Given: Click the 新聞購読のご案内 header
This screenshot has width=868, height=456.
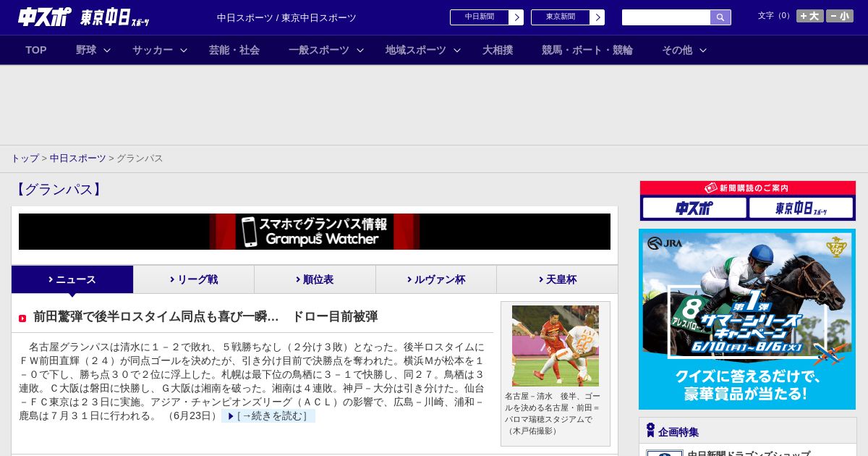Looking at the screenshot, I should [x=748, y=188].
